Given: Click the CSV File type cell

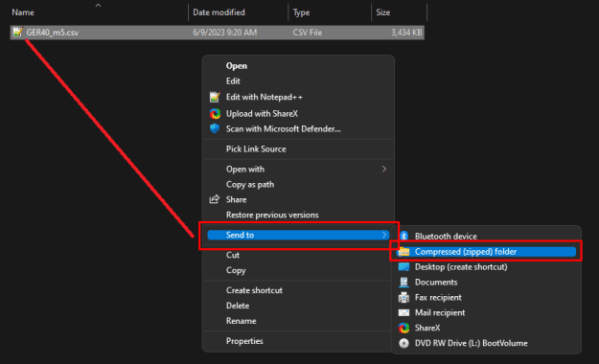Looking at the screenshot, I should click(307, 33).
